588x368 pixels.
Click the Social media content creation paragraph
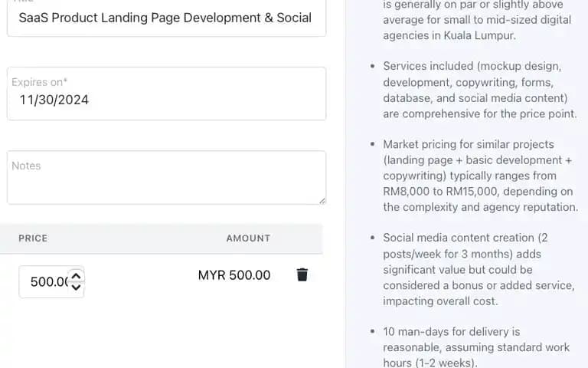pyautogui.click(x=479, y=269)
